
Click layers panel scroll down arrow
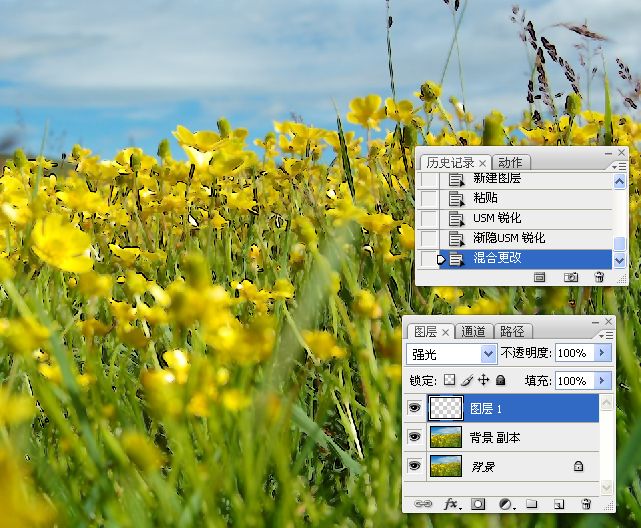(x=606, y=487)
